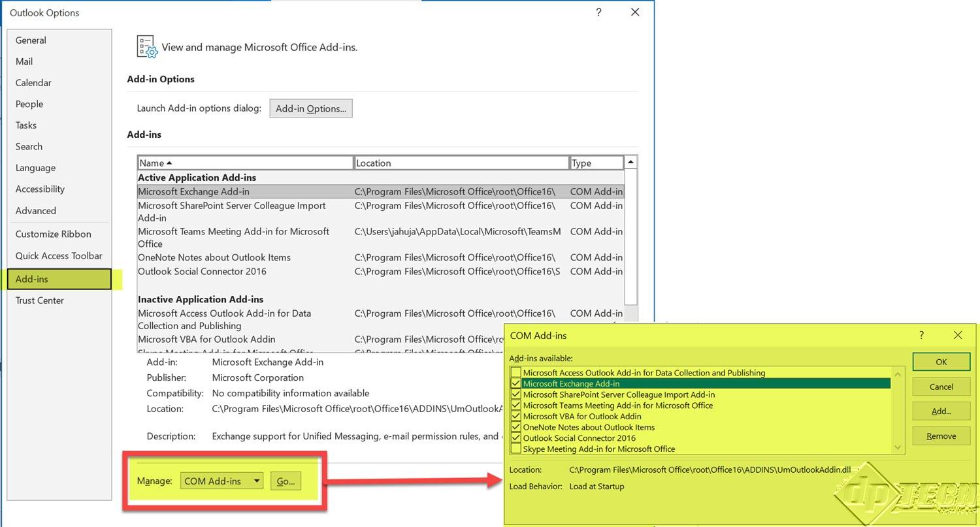Open the Manage COM Add-ins dropdown

tap(222, 481)
